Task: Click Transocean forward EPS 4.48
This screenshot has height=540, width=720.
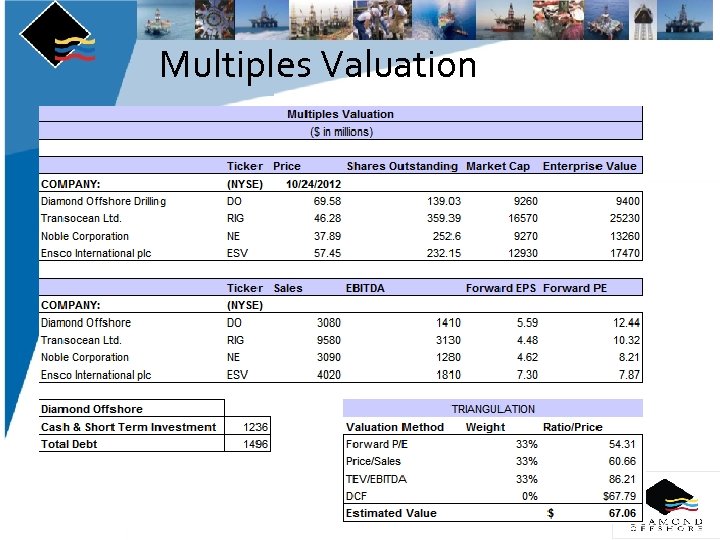Action: click(527, 340)
